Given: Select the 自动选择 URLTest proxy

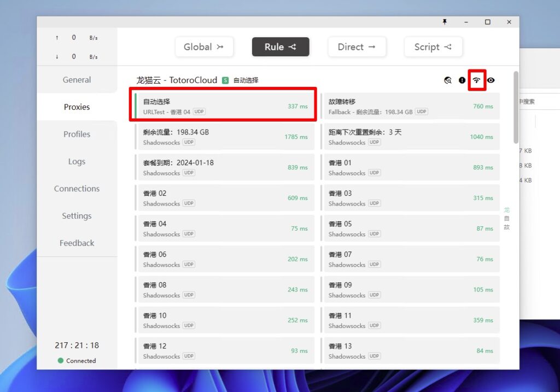Looking at the screenshot, I should pos(224,106).
